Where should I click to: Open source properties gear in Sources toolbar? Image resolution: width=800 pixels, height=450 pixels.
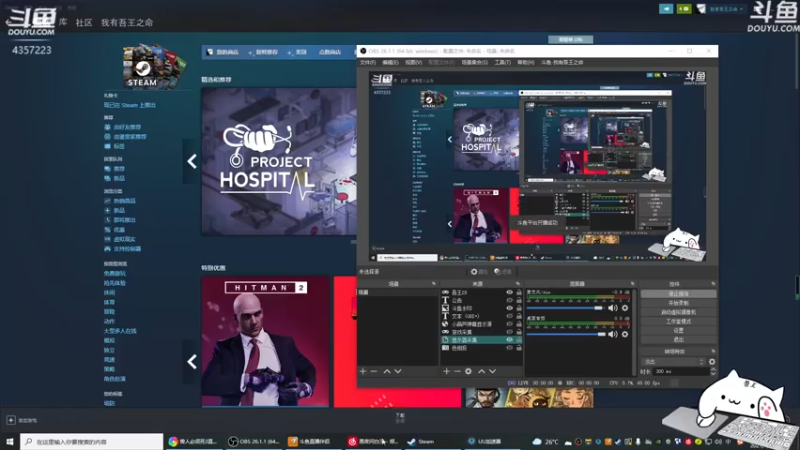point(468,371)
